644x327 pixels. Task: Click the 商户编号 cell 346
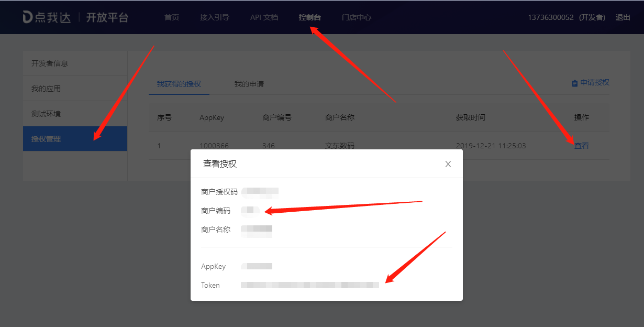pos(269,146)
